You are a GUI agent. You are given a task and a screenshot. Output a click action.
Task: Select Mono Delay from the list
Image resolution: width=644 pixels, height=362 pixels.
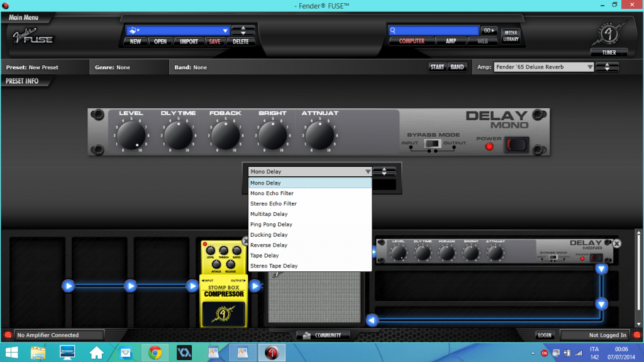pos(310,183)
